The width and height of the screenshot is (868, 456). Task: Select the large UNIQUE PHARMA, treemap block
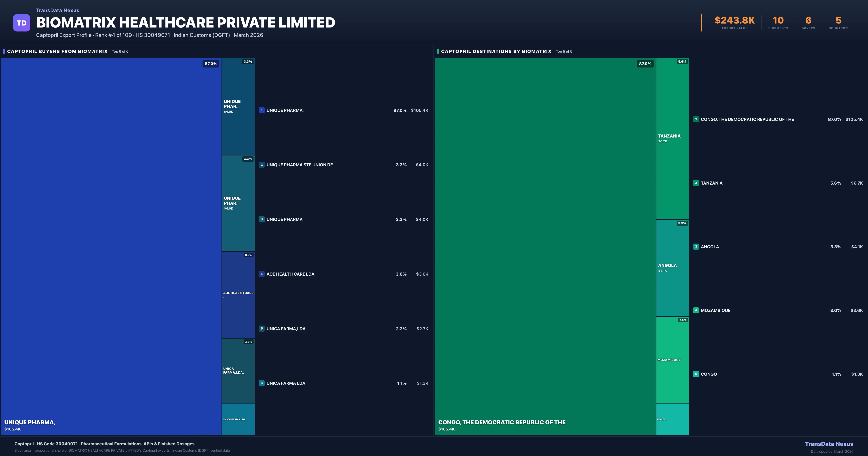tap(111, 246)
